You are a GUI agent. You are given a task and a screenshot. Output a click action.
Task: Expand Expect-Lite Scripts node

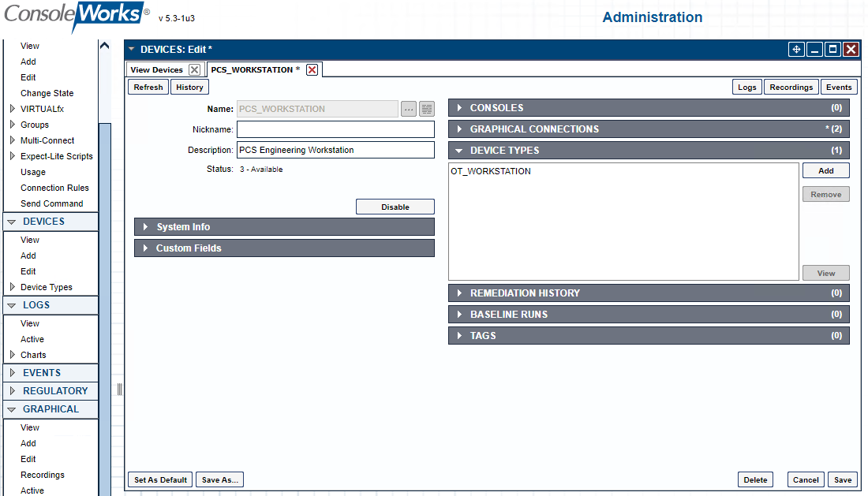coord(12,156)
